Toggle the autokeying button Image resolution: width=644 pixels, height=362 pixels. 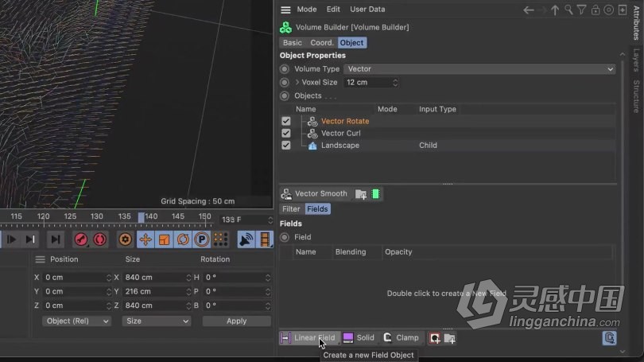[100, 239]
